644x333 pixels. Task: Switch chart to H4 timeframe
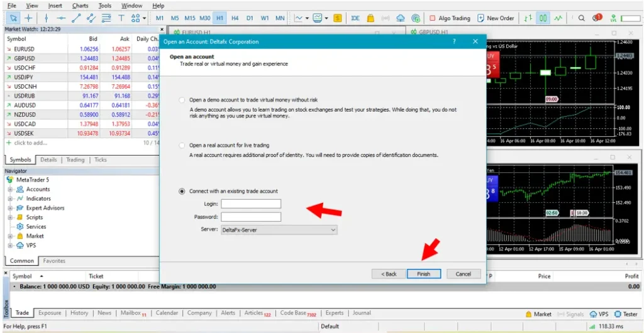coord(235,18)
